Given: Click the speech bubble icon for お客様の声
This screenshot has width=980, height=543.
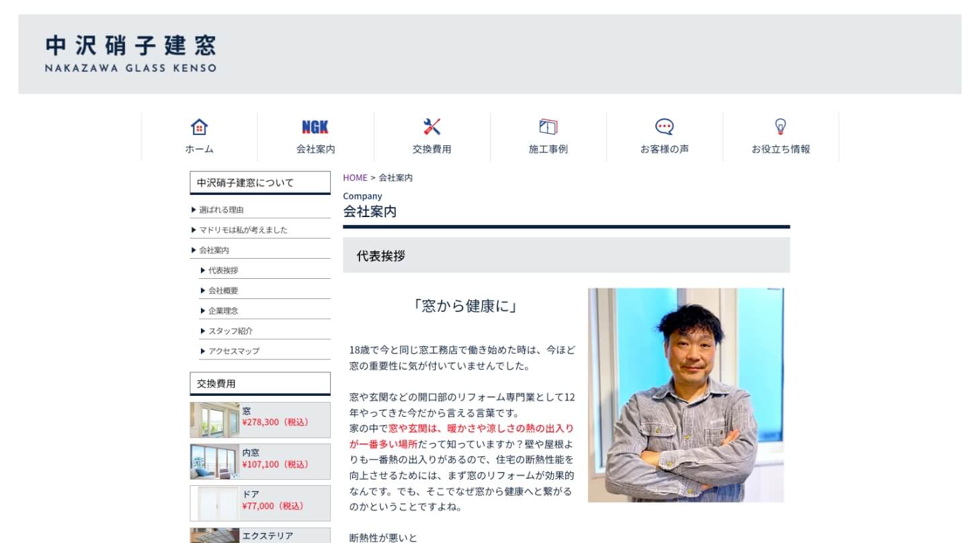Looking at the screenshot, I should pos(664,126).
